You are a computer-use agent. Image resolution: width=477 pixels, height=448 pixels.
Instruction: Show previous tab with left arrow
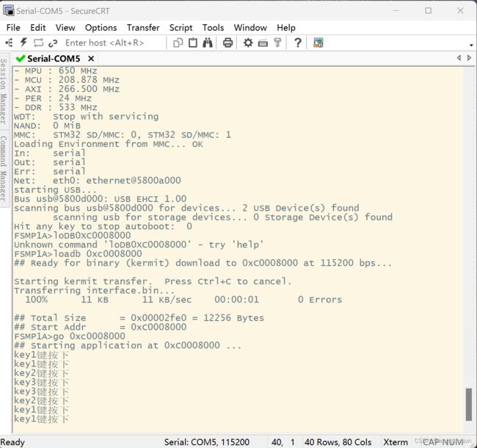[459, 58]
